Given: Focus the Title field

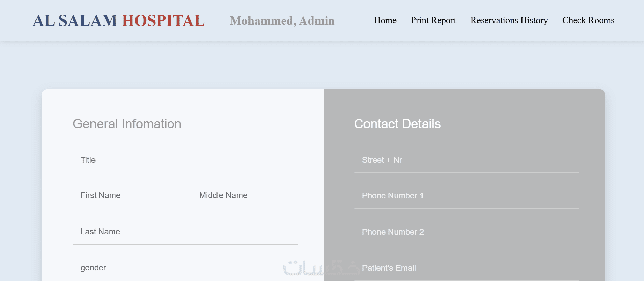Looking at the screenshot, I should click(x=185, y=160).
